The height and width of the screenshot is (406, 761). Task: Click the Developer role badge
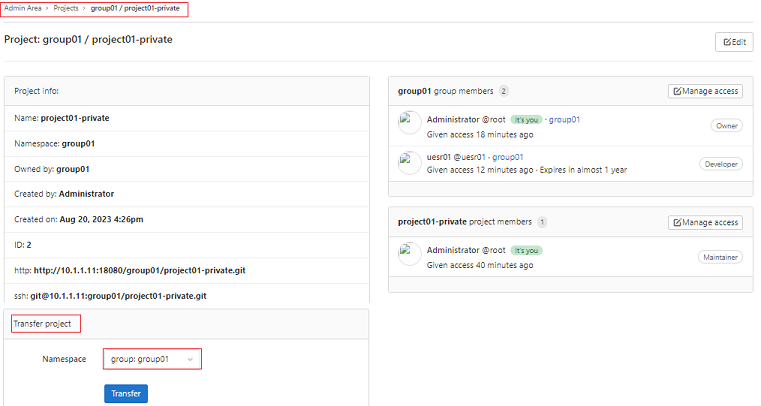(x=720, y=164)
